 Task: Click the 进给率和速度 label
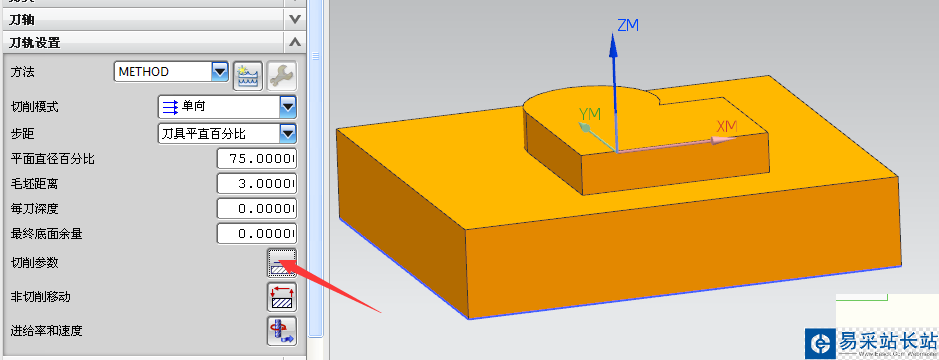click(x=47, y=331)
